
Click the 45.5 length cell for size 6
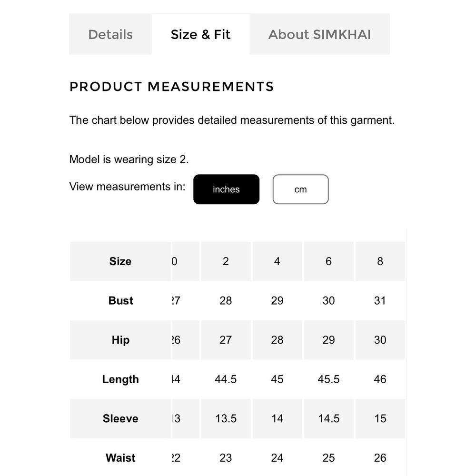click(x=328, y=379)
